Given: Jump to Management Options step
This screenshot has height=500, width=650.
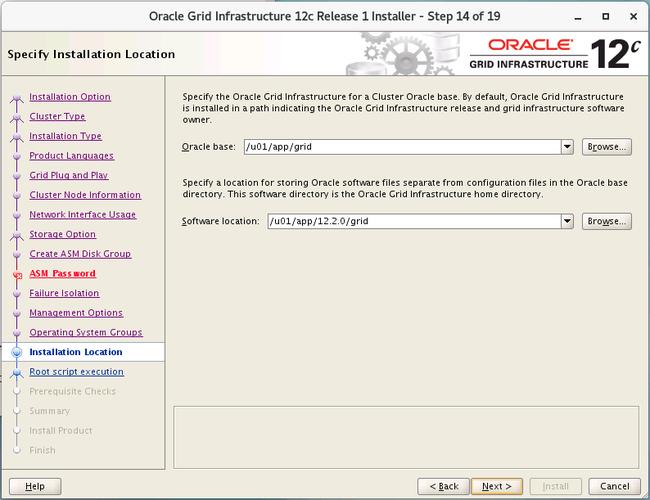Looking at the screenshot, I should tap(76, 313).
